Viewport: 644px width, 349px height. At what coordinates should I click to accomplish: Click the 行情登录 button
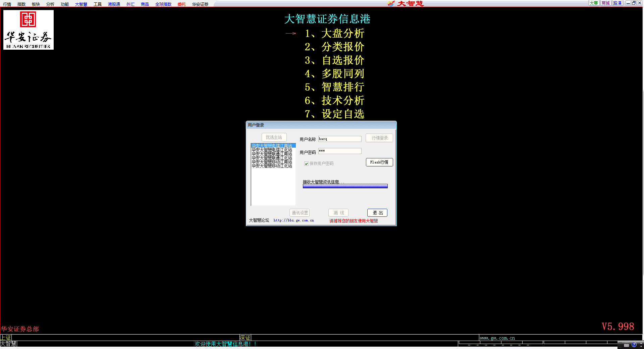tap(379, 138)
